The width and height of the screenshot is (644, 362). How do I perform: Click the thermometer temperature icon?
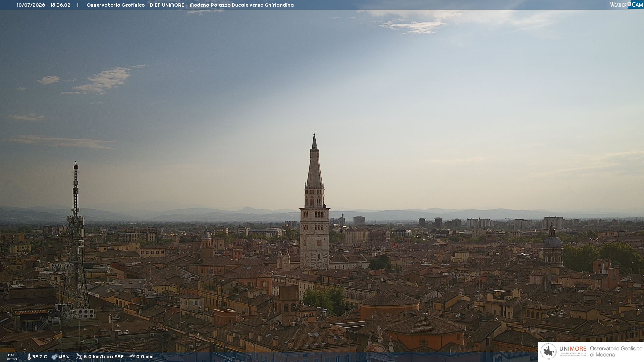point(29,357)
